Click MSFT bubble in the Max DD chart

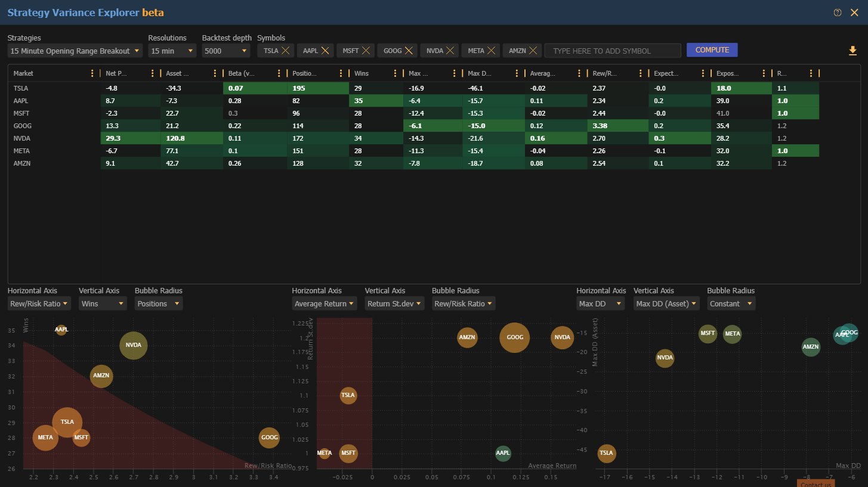[708, 334]
